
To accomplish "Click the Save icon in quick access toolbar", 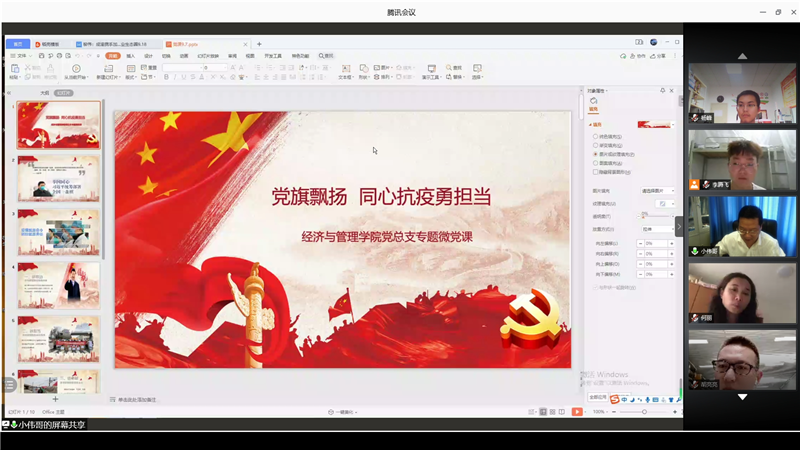I will [41, 56].
